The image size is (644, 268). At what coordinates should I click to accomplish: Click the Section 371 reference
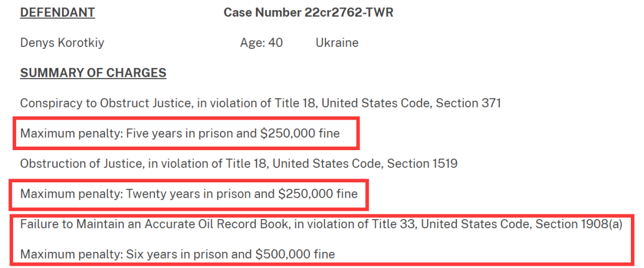[468, 103]
